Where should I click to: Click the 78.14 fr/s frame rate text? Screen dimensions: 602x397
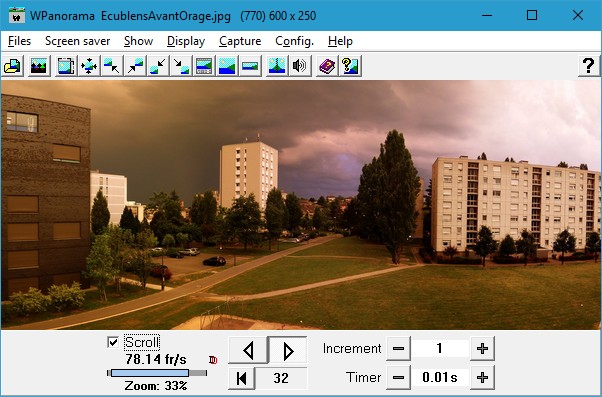click(156, 359)
